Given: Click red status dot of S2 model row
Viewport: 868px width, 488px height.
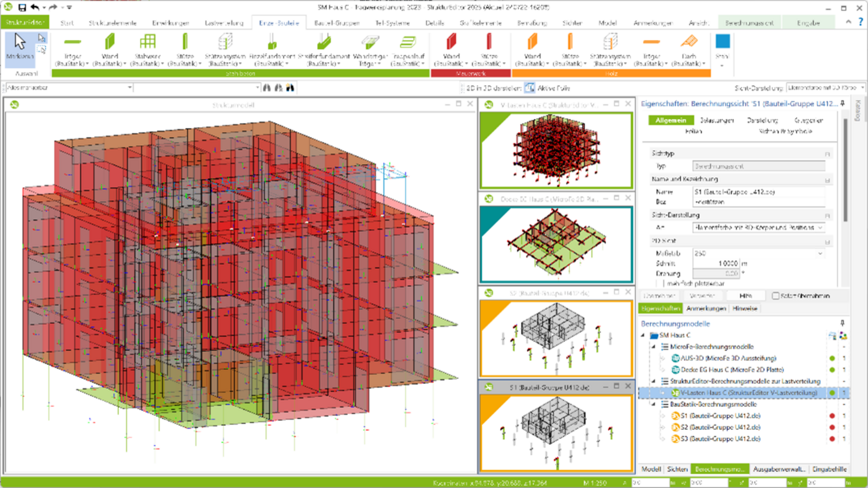Looking at the screenshot, I should [x=832, y=427].
